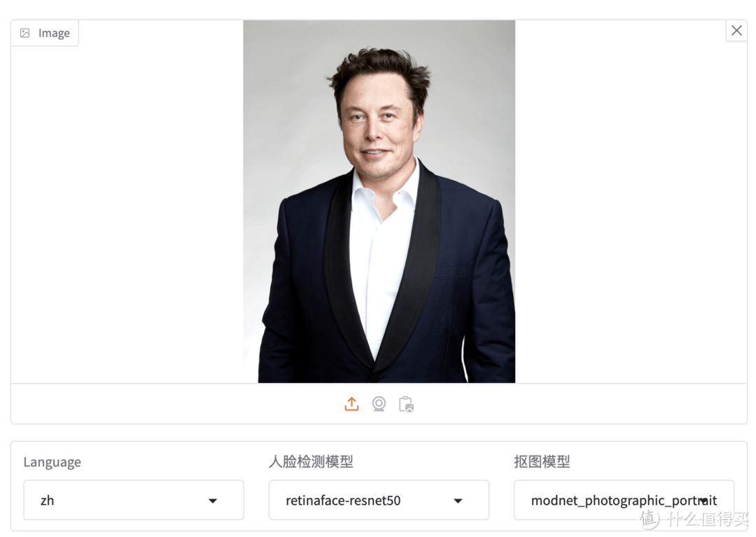Click the paste-from-clipboard image icon

406,404
